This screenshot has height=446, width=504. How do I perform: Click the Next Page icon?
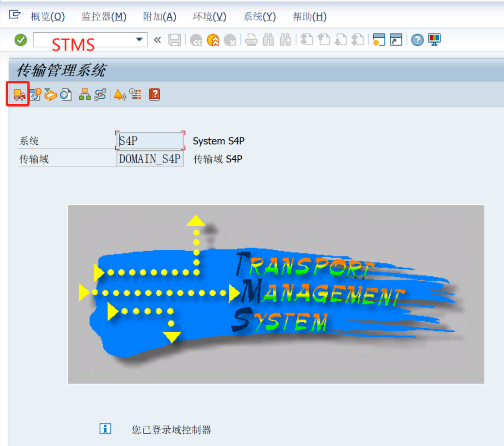tap(341, 40)
